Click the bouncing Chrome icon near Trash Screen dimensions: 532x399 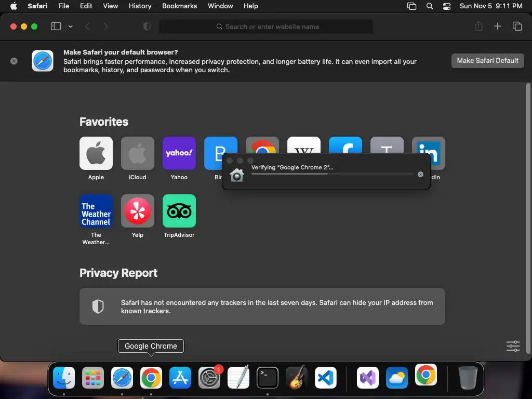(x=426, y=375)
